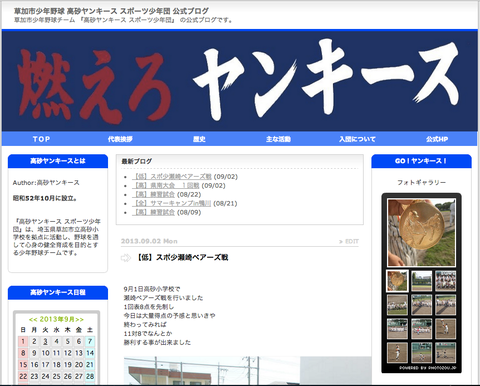Click the post date 2013.09.02 Mon

click(149, 241)
